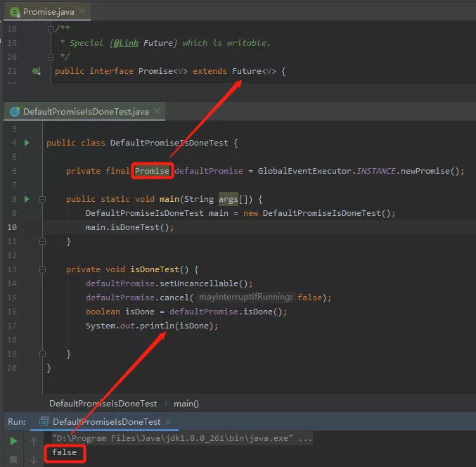Switch to DefaultPromiseIsDoneTest.java tab
The width and height of the screenshot is (476, 467).
point(86,112)
